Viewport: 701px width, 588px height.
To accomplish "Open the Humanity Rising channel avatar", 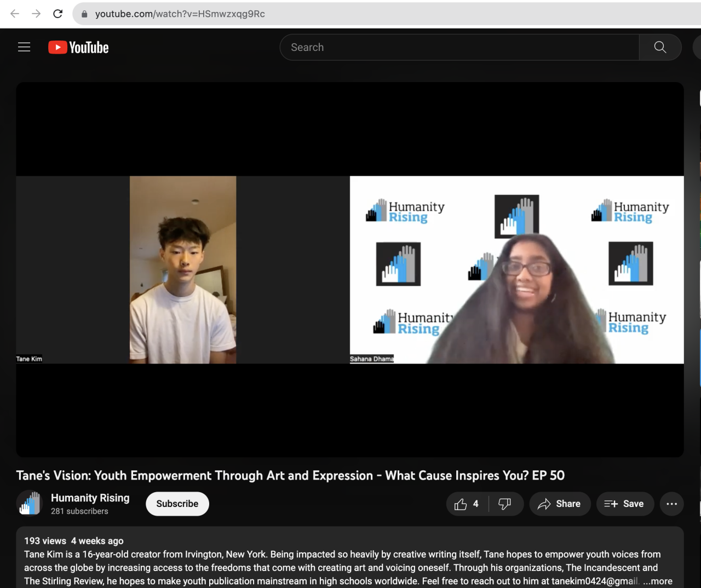I will tap(30, 504).
